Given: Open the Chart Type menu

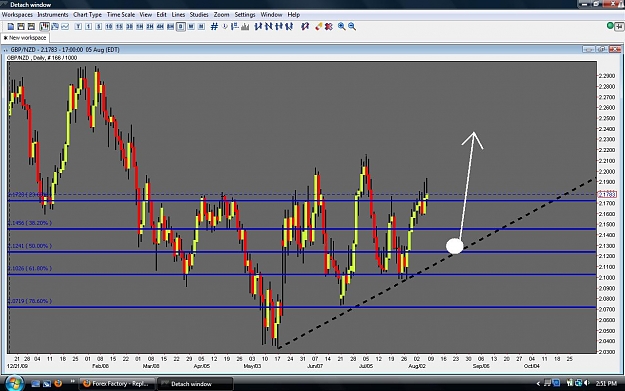Looking at the screenshot, I should (x=87, y=15).
